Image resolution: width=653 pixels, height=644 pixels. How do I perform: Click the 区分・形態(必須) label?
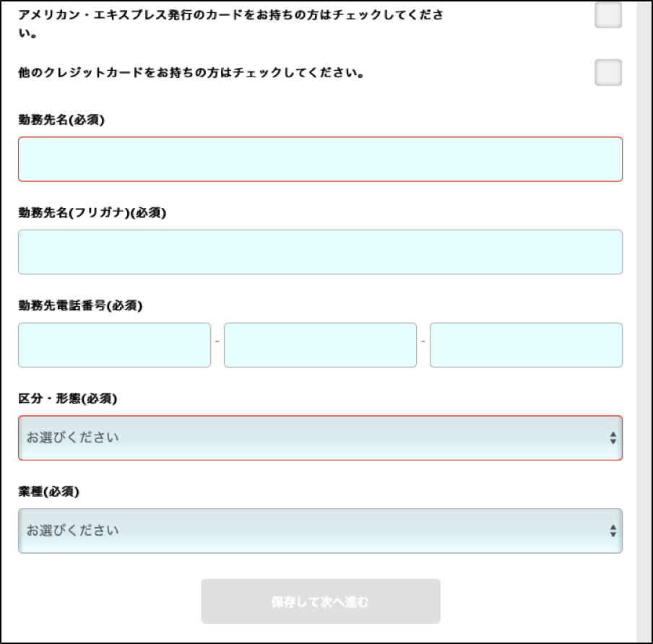click(x=67, y=399)
